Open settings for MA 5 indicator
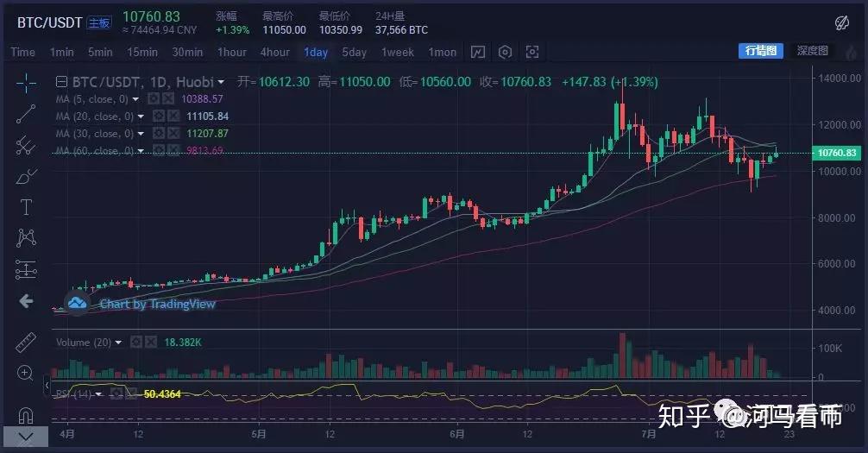Viewport: 868px width, 453px height. click(x=154, y=99)
